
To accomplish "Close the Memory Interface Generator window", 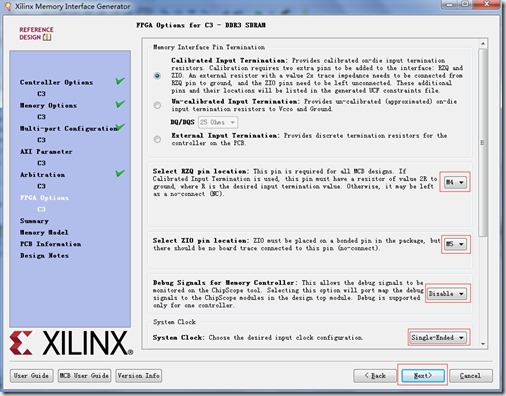I will click(486, 4).
